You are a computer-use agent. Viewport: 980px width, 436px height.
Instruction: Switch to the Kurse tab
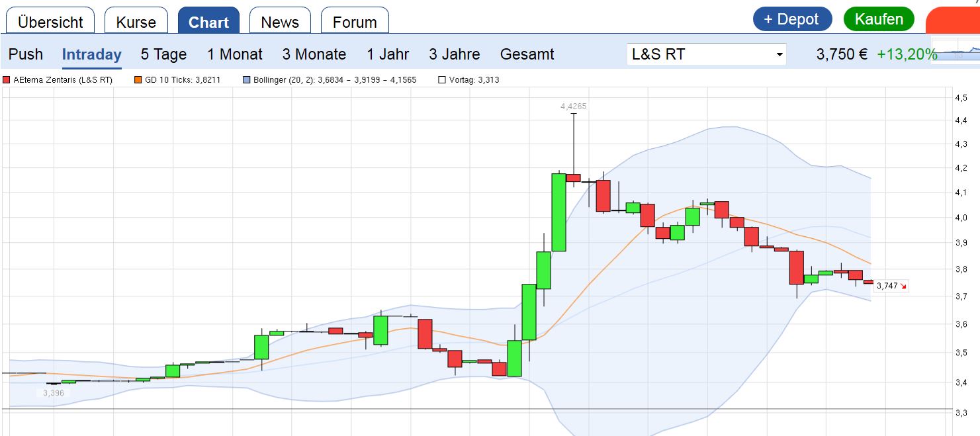[136, 21]
